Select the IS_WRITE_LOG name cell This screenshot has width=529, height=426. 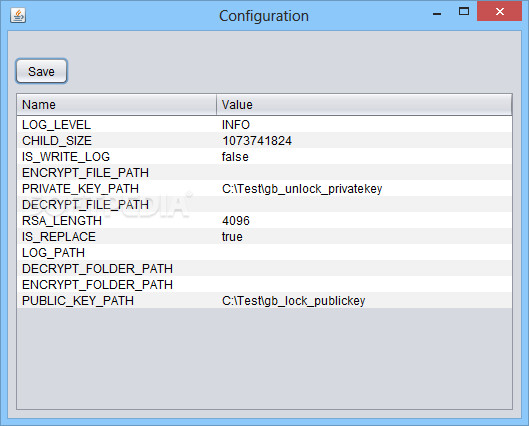[x=117, y=157]
